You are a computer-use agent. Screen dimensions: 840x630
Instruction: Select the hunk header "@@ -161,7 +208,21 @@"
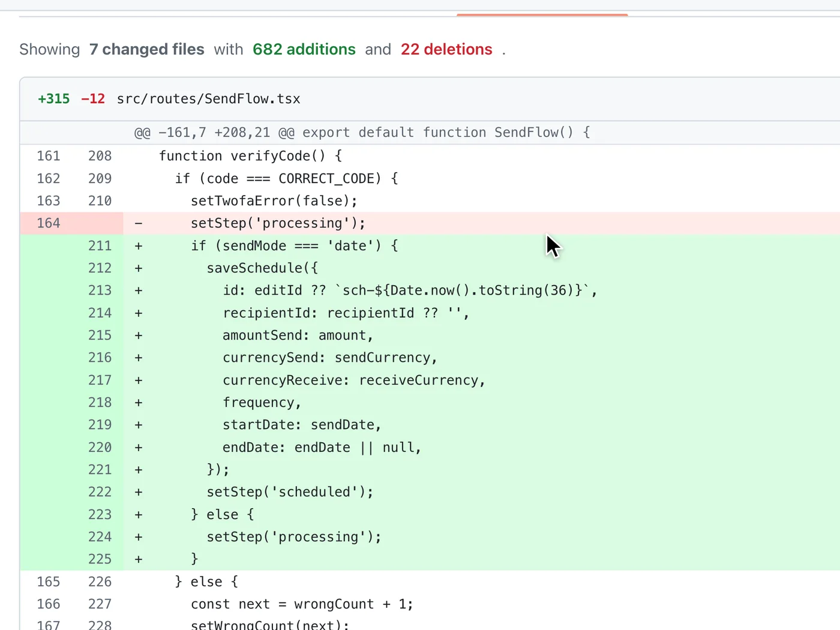[214, 133]
